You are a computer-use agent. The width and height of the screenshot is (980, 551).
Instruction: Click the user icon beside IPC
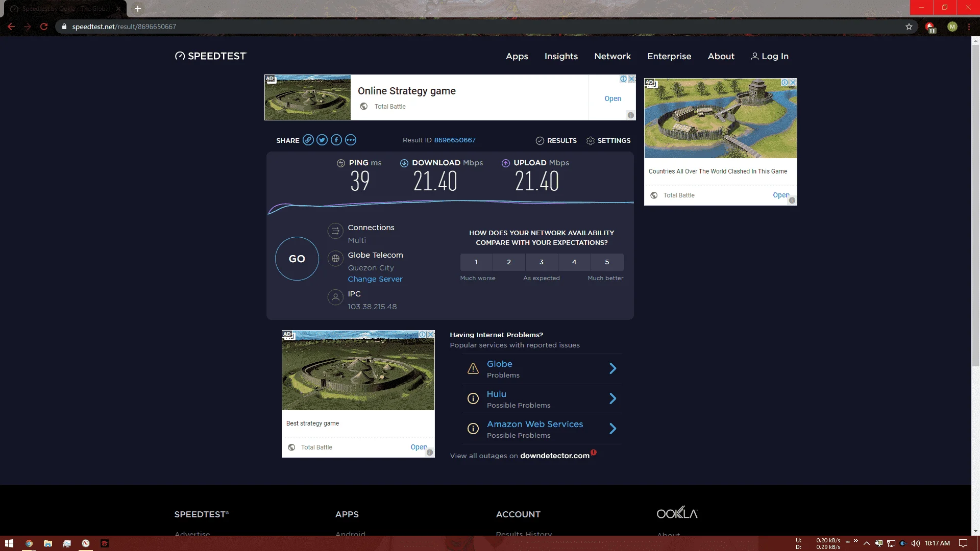pos(335,297)
